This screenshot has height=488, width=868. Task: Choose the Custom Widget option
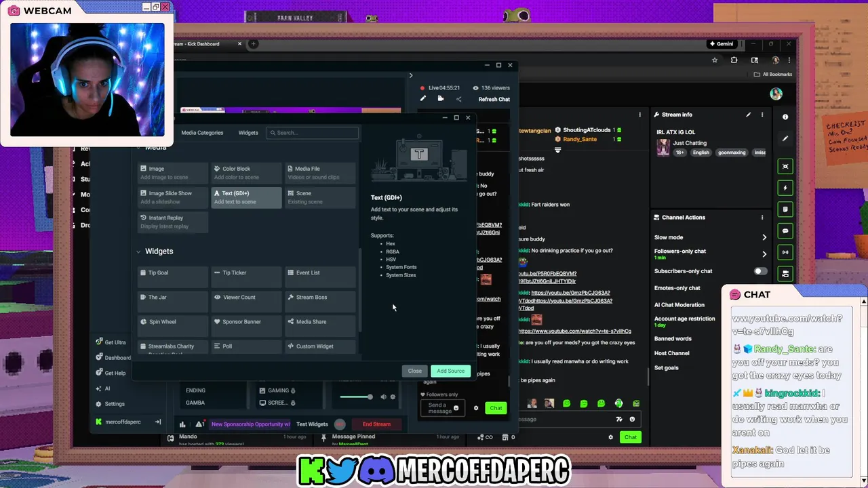[x=320, y=346]
